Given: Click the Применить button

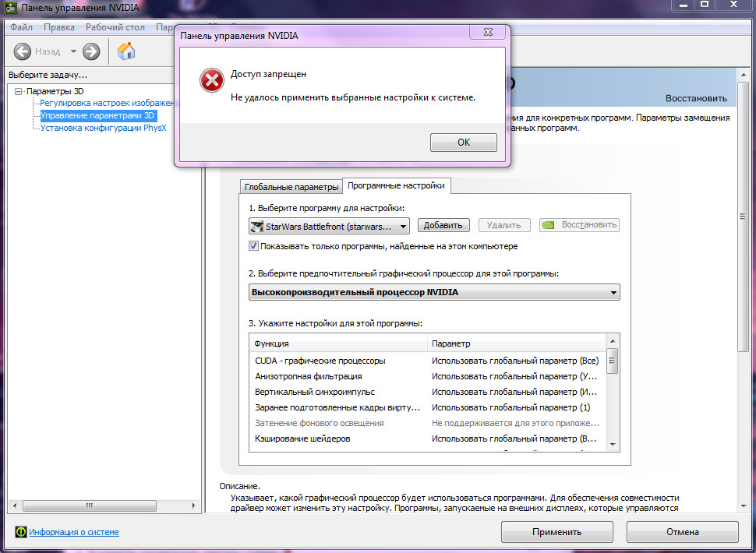Looking at the screenshot, I should [x=557, y=532].
